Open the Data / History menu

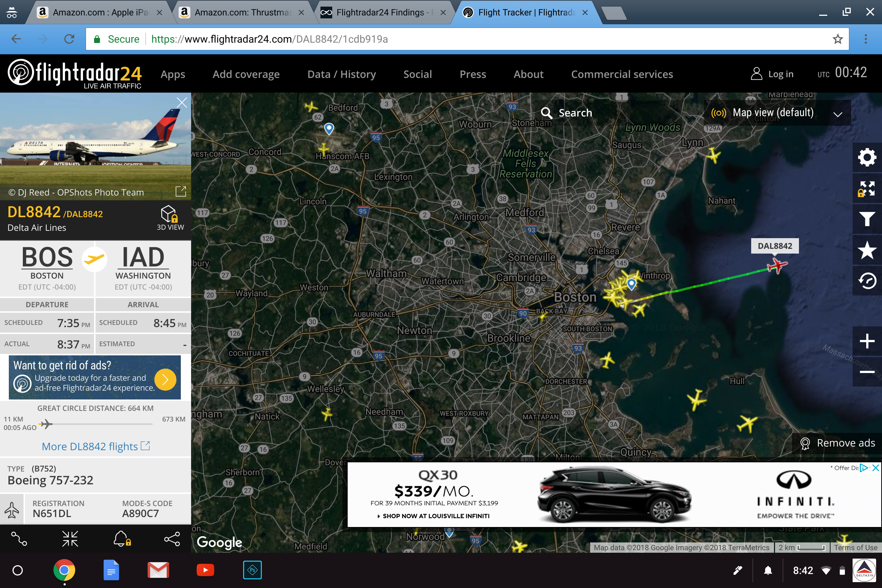pos(341,74)
